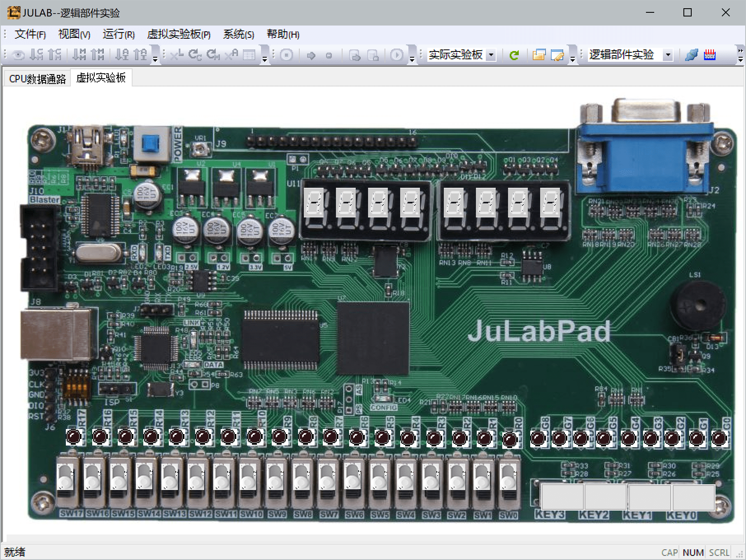Open the 逻辑部件实验 experiment dropdown
This screenshot has height=560, width=746.
click(x=668, y=55)
